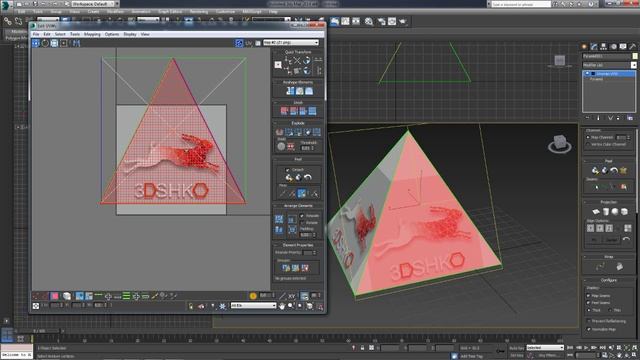Viewport: 640px width, 360px height.
Task: Open the Modifier List dropdown
Action: click(609, 65)
